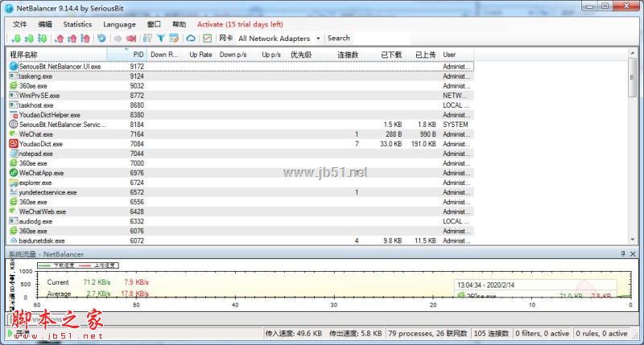This screenshot has height=345, width=644.
Task: Click the SeriousBit.NetBalancer.Service process icon
Action: 14,125
